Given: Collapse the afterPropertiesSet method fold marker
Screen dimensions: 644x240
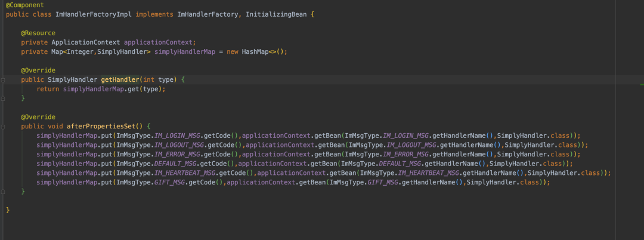Looking at the screenshot, I should coord(3,127).
